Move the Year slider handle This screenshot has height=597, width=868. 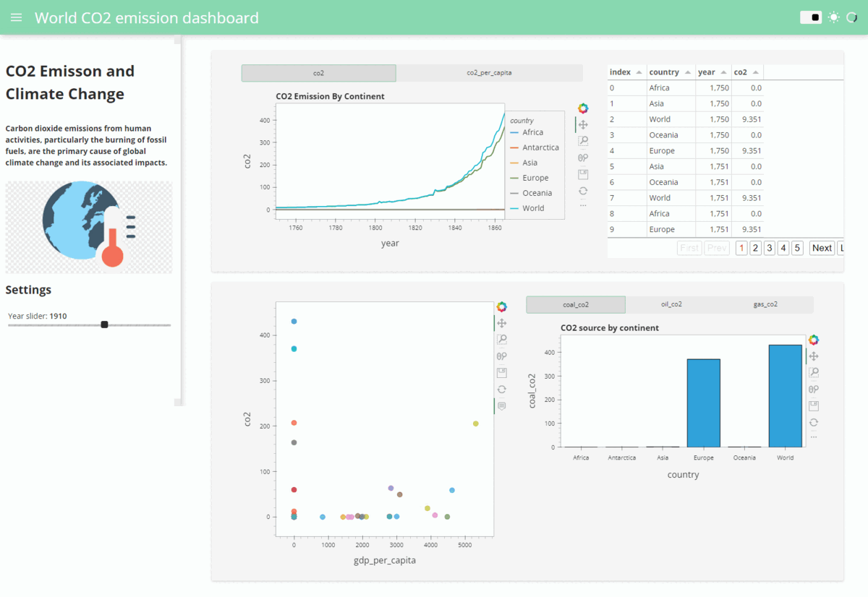tap(103, 325)
